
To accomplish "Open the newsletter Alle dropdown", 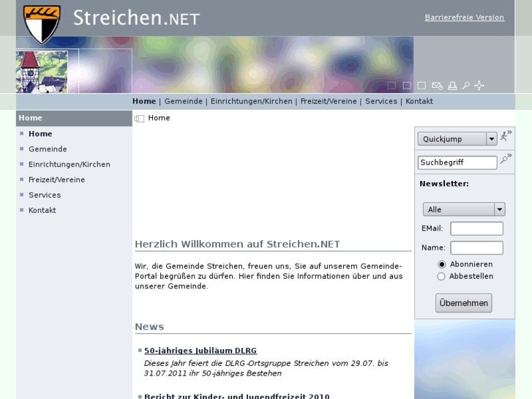I will (x=464, y=209).
